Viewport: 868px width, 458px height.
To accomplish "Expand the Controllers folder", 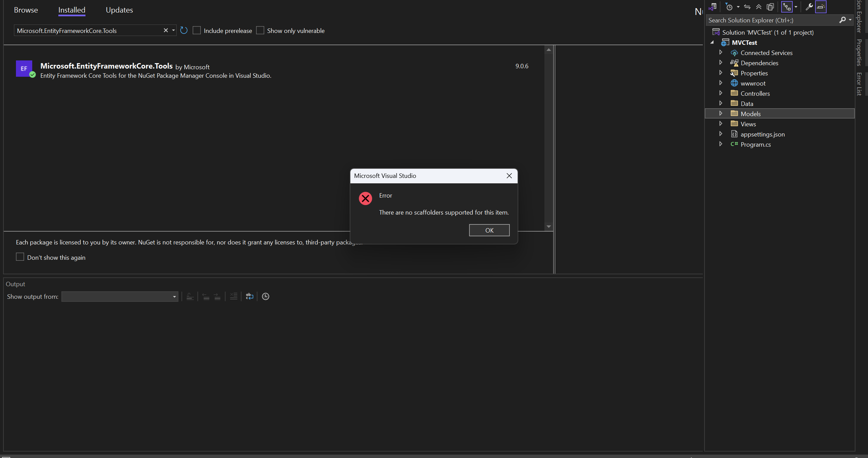I will pyautogui.click(x=720, y=93).
